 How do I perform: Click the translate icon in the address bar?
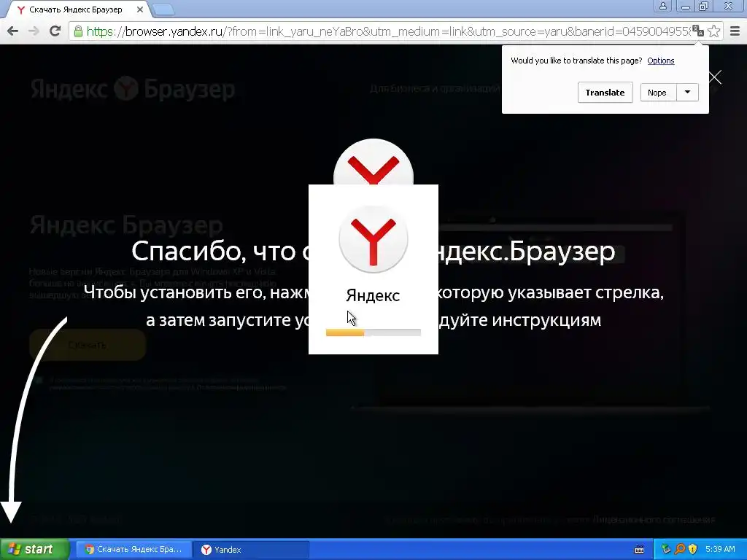(698, 31)
